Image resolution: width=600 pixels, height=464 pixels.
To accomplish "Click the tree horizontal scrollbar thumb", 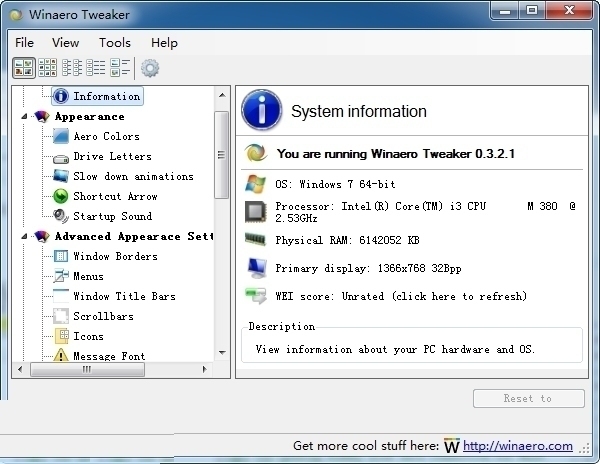I will click(x=87, y=369).
